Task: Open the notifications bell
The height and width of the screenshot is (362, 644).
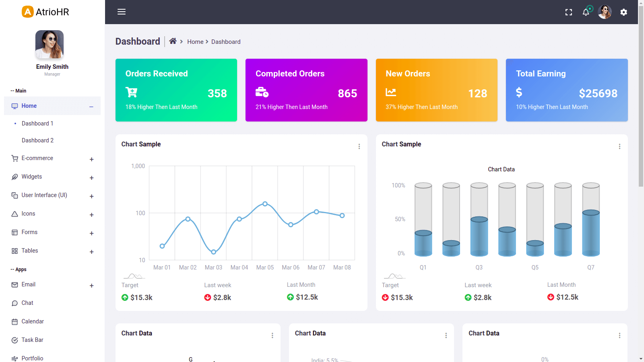Action: click(586, 12)
